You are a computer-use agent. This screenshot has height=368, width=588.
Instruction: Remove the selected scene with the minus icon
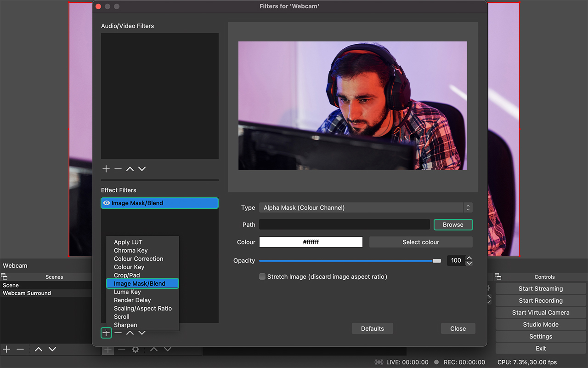[x=20, y=349]
